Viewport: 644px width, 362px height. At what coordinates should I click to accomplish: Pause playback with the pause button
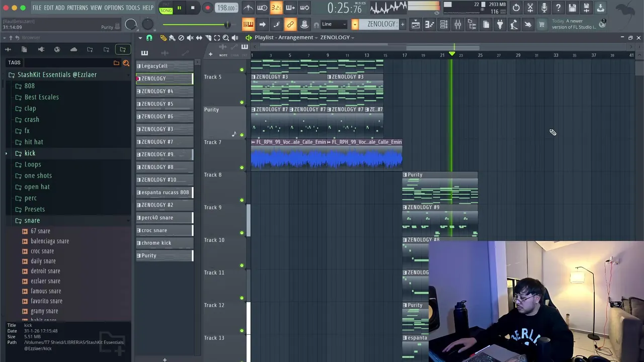179,8
